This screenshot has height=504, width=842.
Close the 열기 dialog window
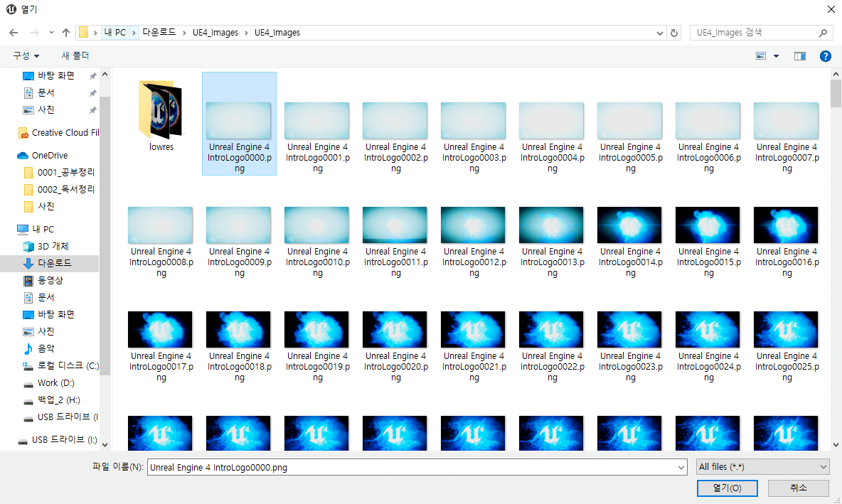point(831,9)
